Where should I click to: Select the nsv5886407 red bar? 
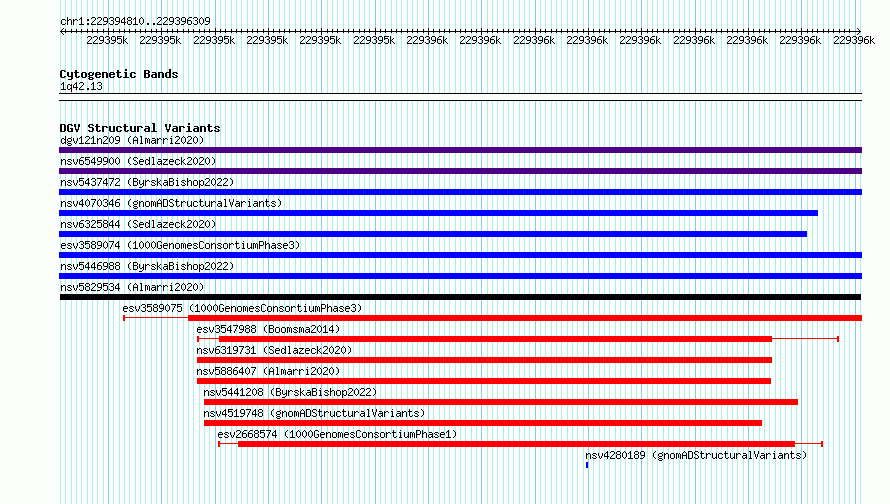pos(484,381)
